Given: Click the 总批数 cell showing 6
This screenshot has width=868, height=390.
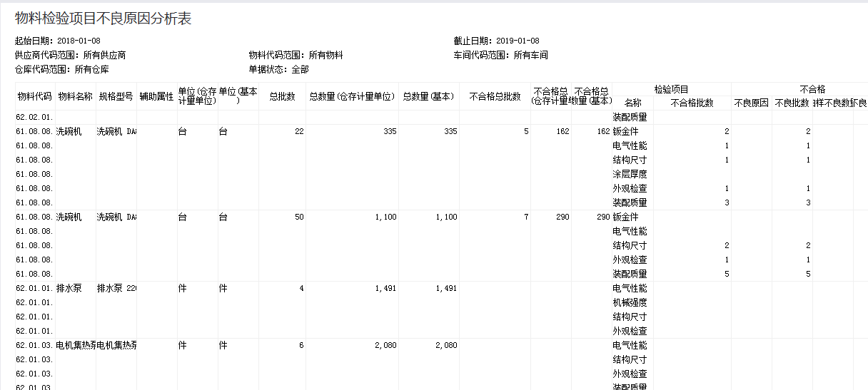Looking at the screenshot, I should [282, 345].
